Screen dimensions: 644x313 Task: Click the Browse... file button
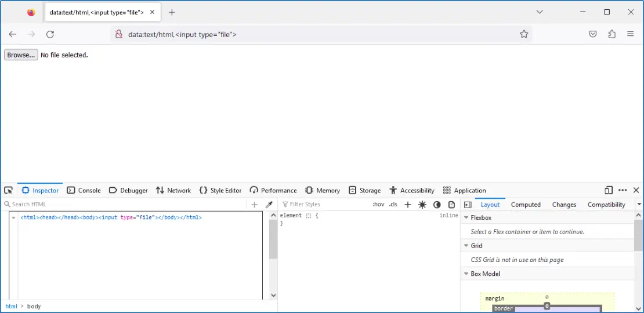(21, 55)
